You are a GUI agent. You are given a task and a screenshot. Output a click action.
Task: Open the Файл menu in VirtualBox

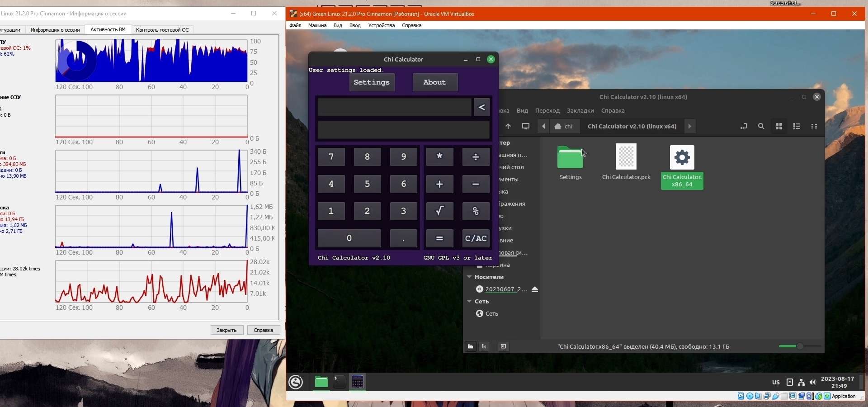[x=295, y=25]
